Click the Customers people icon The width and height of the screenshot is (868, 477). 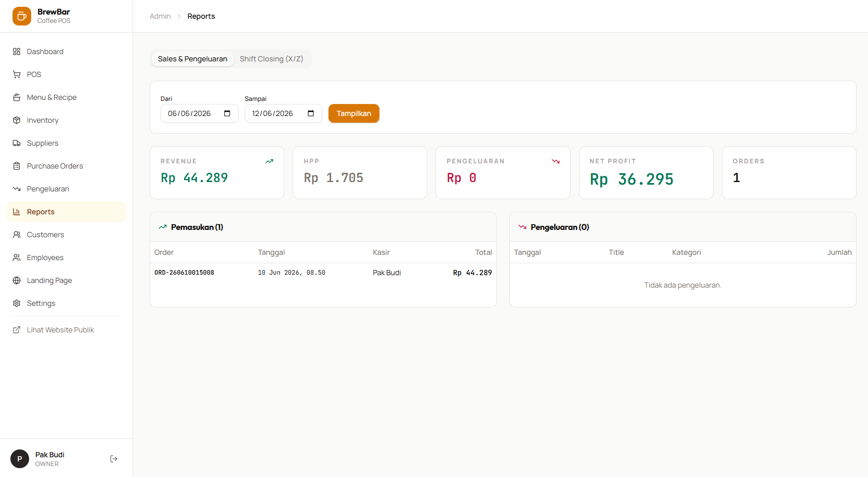pos(17,235)
